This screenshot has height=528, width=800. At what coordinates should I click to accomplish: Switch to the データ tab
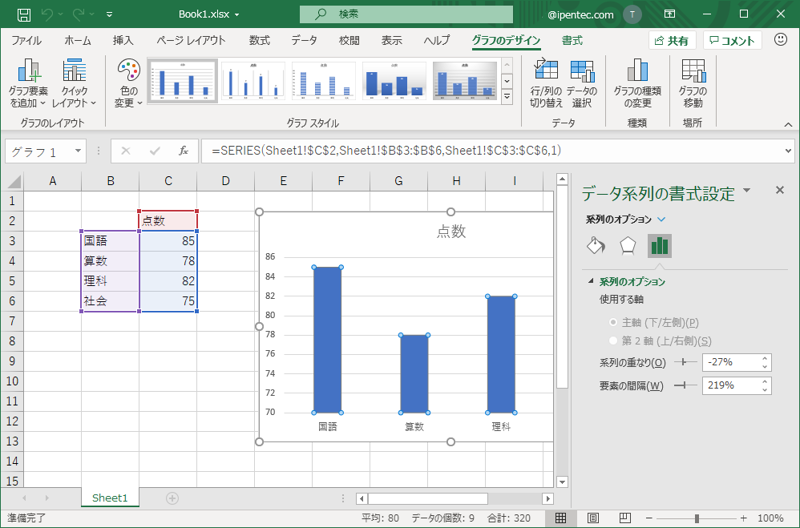[x=304, y=40]
